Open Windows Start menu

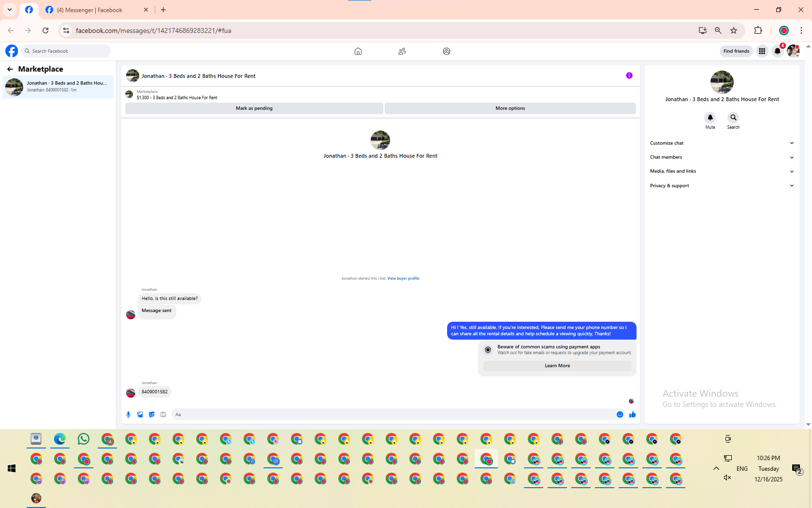pyautogui.click(x=12, y=468)
